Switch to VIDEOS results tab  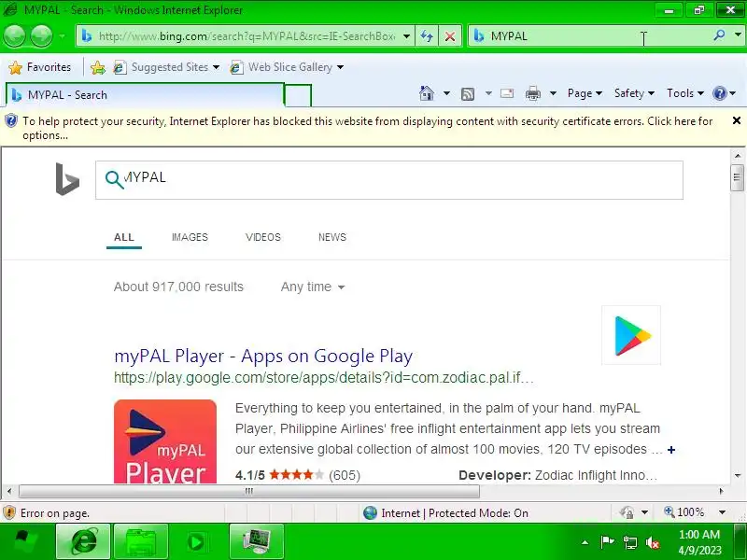[x=263, y=237]
